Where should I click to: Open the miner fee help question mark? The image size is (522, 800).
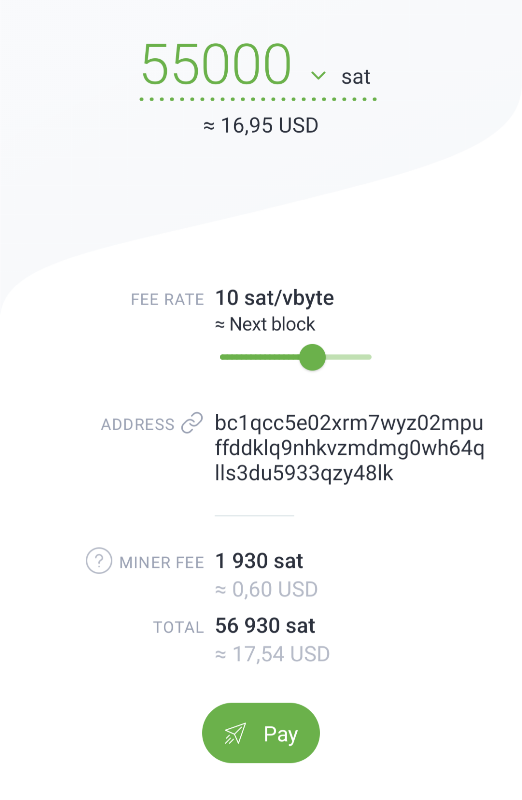[98, 561]
